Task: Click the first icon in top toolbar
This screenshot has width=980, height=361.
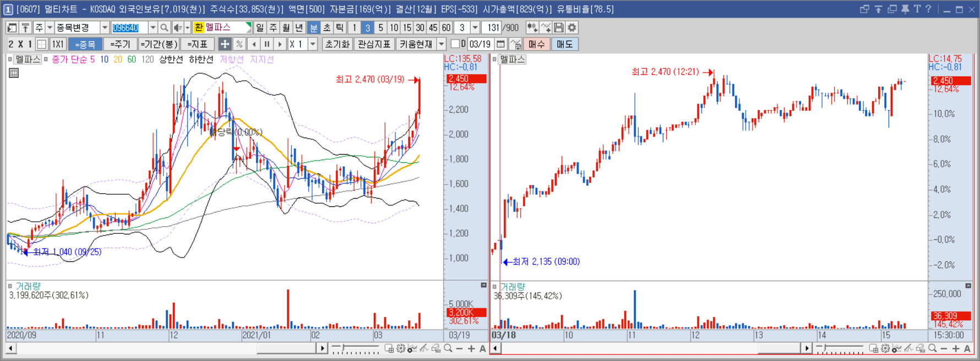Action: (x=12, y=28)
